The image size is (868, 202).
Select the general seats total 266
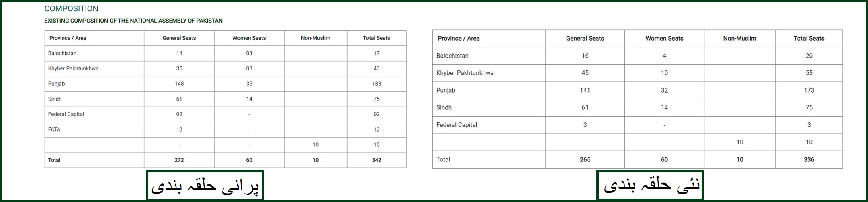pos(585,160)
